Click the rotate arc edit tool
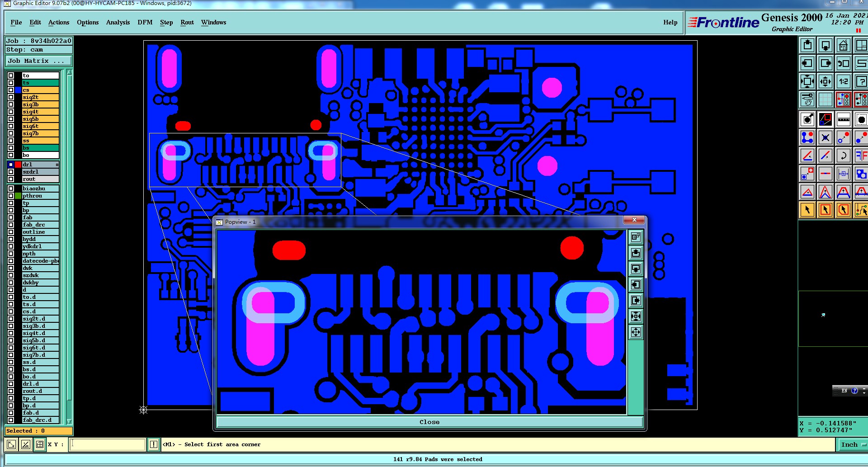 [843, 156]
